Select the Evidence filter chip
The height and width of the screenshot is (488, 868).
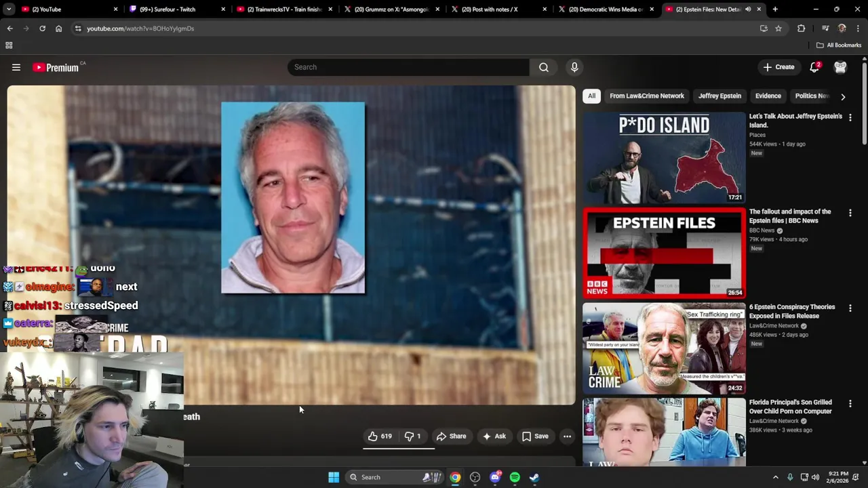(768, 96)
